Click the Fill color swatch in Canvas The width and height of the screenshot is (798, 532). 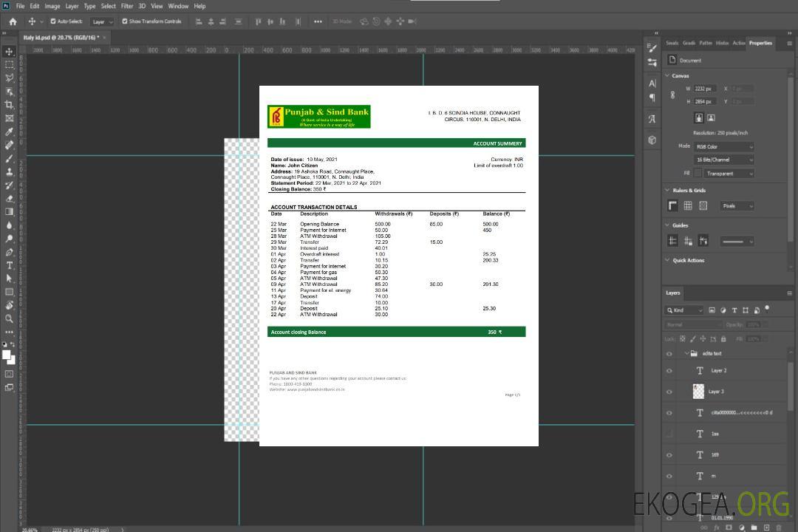click(x=698, y=174)
